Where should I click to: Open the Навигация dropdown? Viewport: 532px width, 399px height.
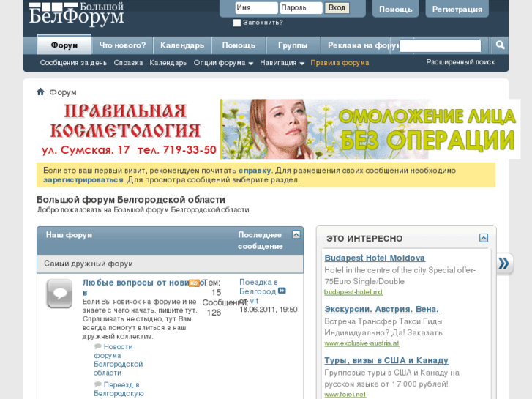click(x=282, y=63)
